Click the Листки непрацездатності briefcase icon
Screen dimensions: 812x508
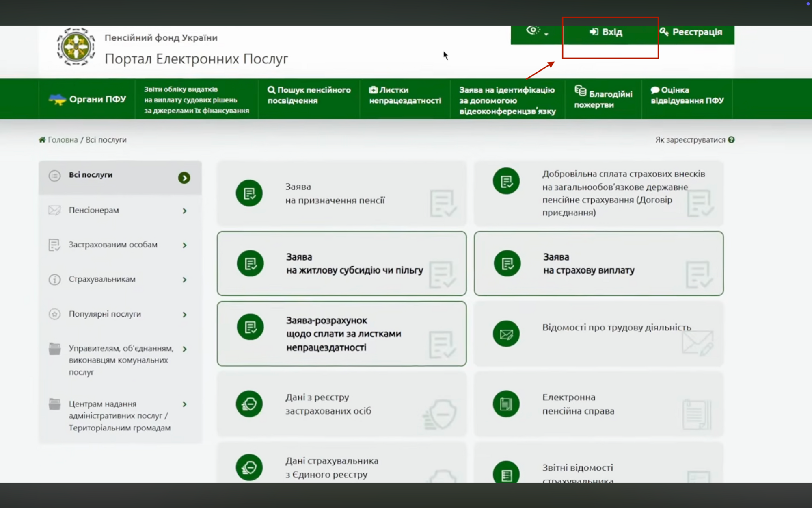click(373, 90)
